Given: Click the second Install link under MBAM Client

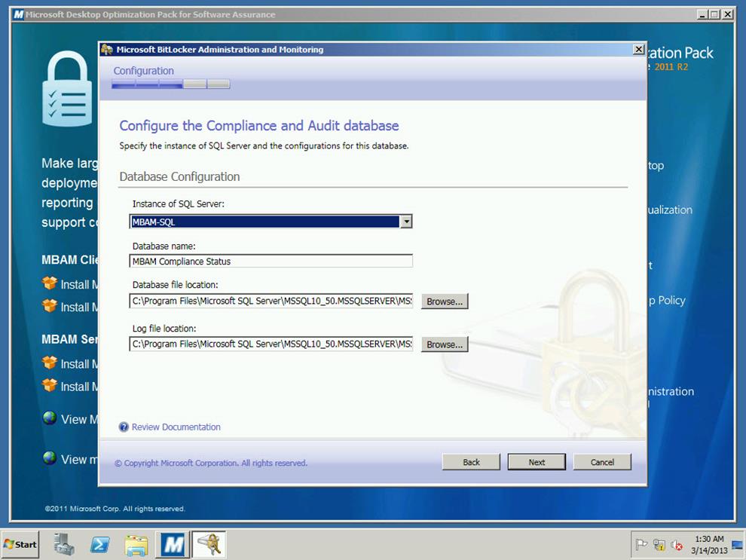Looking at the screenshot, I should coord(79,308).
